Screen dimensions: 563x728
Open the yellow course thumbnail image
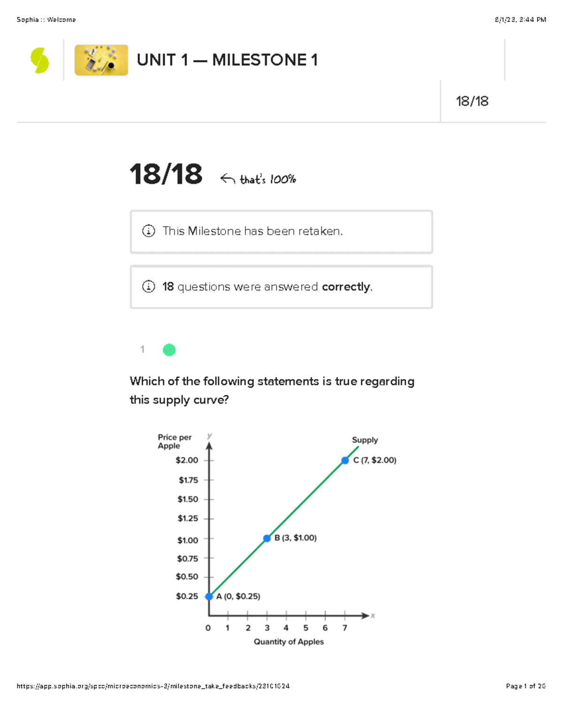tap(101, 60)
